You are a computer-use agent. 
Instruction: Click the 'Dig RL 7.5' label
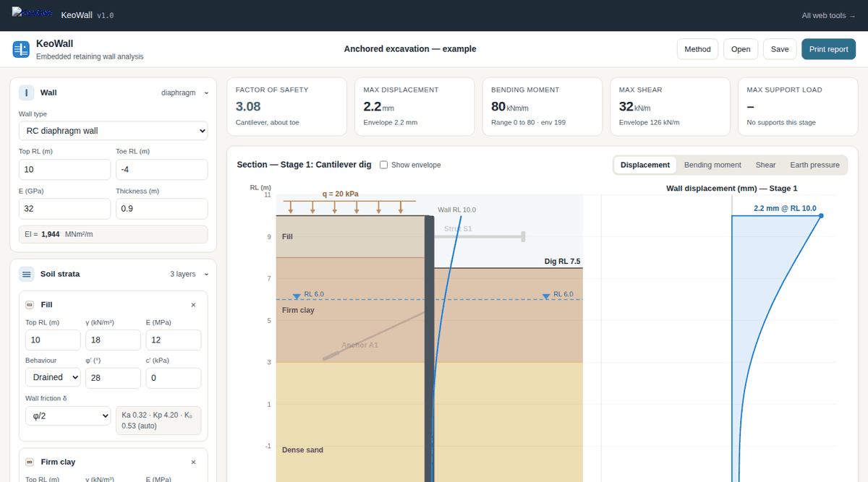click(562, 262)
